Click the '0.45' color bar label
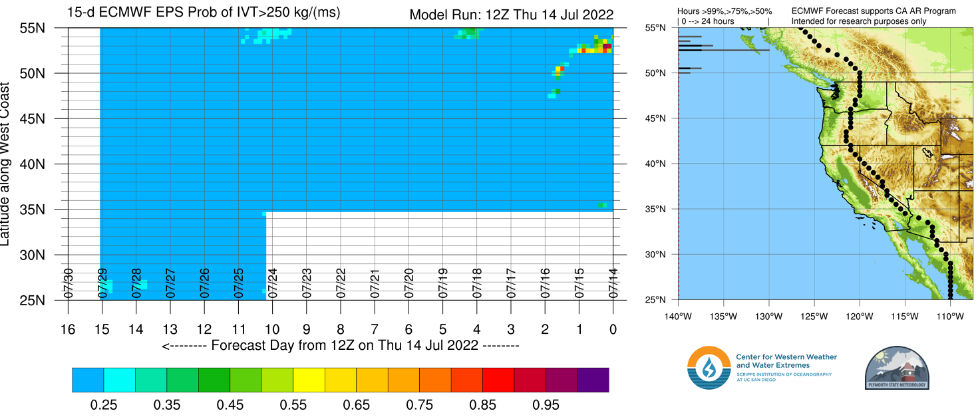This screenshot has width=980, height=419. coord(230,404)
